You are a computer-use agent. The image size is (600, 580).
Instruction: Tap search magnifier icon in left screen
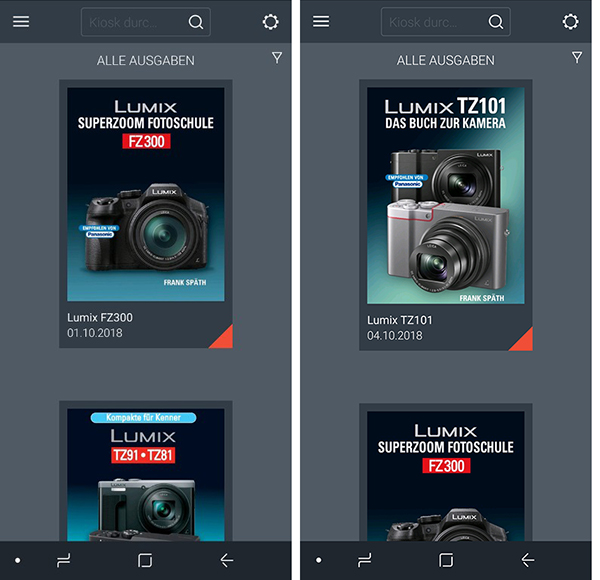(x=196, y=22)
